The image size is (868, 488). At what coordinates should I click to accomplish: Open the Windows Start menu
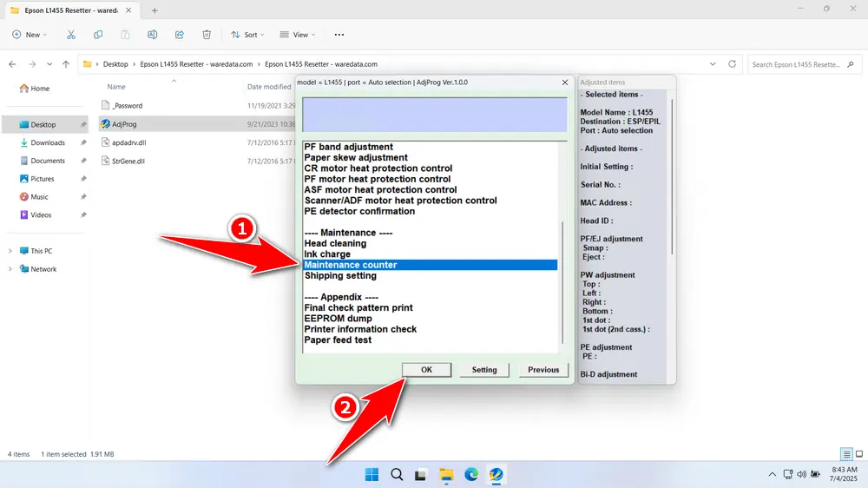click(372, 474)
